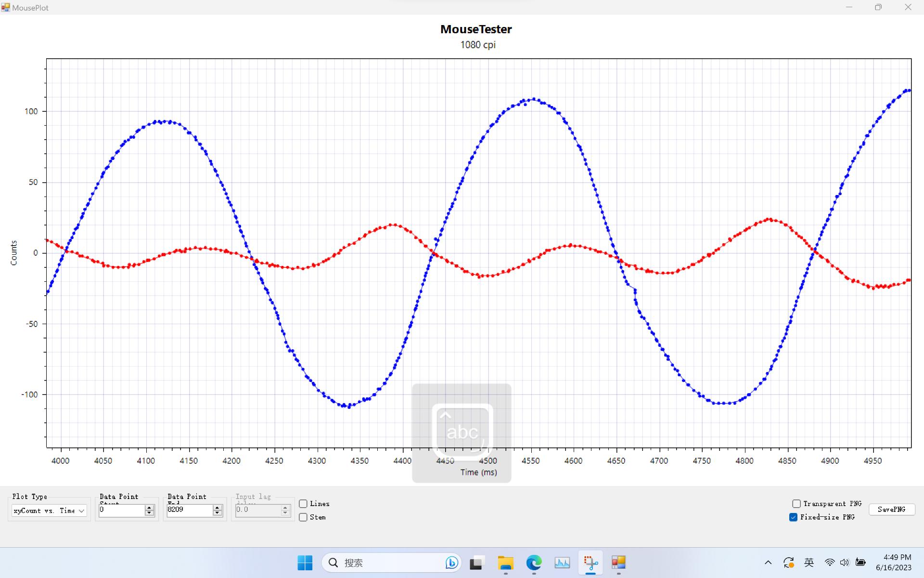Viewport: 924px width, 578px height.
Task: Open File Explorer from taskbar
Action: coord(505,563)
